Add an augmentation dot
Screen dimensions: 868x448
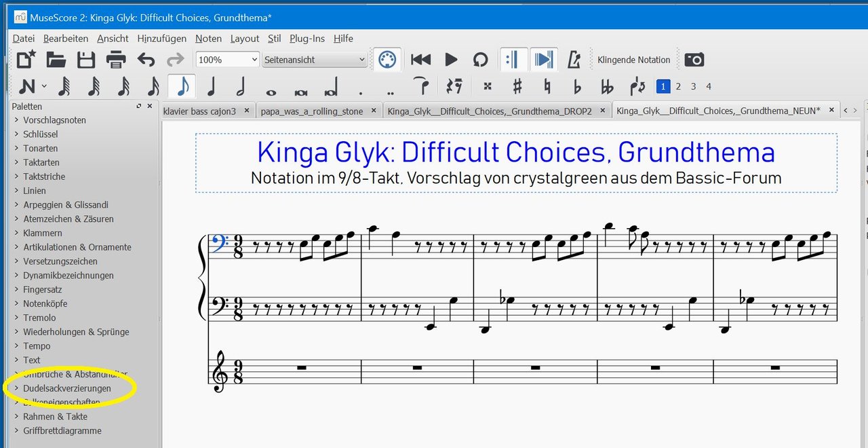[360, 93]
